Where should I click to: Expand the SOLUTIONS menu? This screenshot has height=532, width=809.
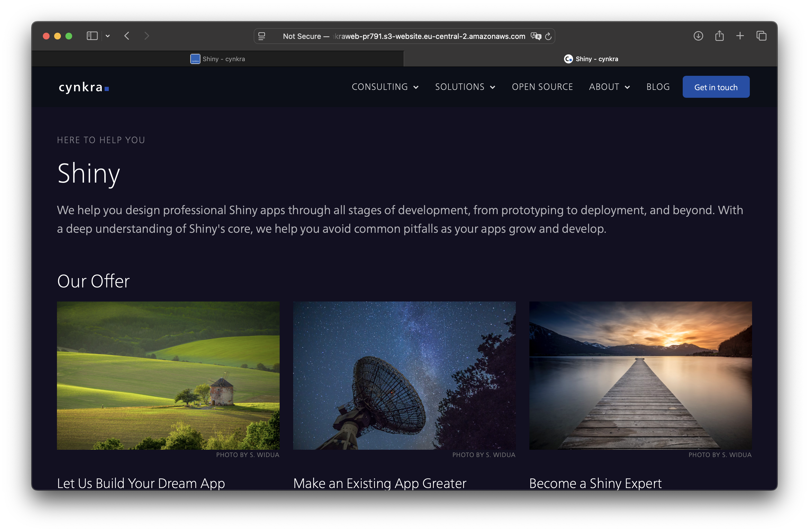[465, 87]
